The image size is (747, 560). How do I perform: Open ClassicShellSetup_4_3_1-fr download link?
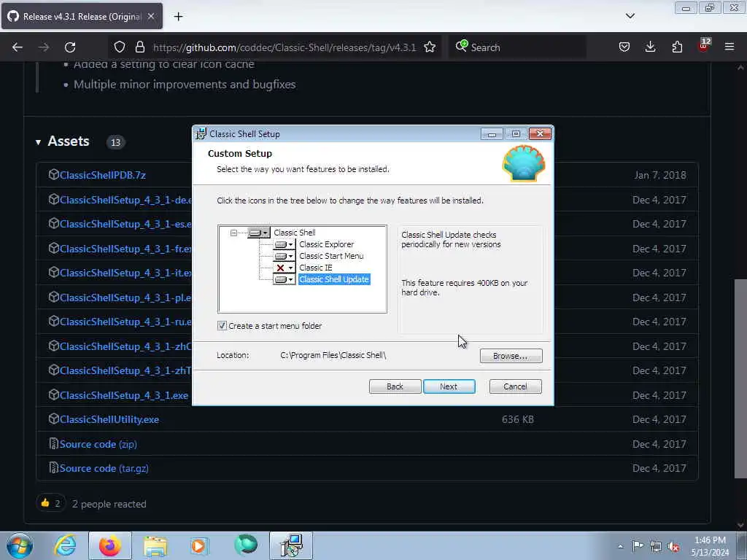coord(125,249)
